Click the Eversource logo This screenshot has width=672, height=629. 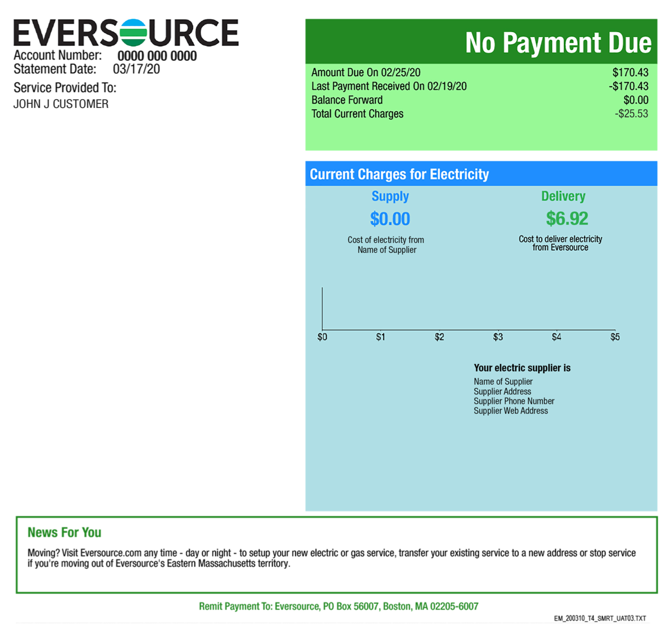coord(126,33)
